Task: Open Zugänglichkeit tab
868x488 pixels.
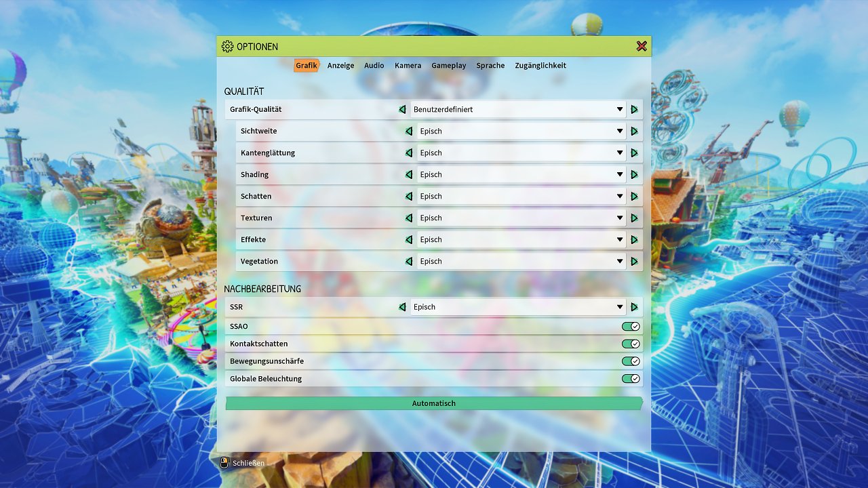Action: 540,66
